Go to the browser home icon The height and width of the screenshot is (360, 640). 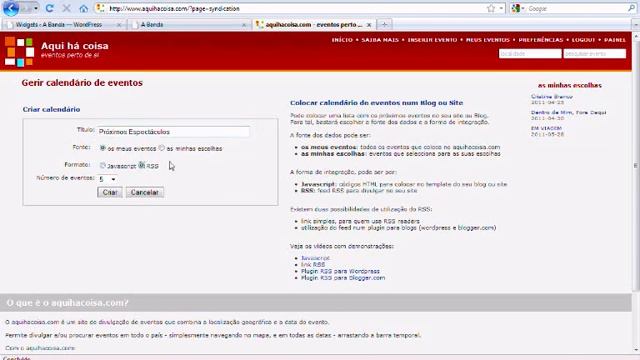84,9
